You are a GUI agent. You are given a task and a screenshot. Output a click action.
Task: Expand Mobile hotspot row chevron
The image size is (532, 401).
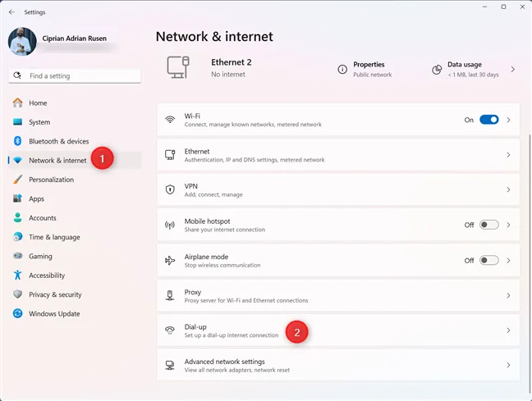(508, 225)
